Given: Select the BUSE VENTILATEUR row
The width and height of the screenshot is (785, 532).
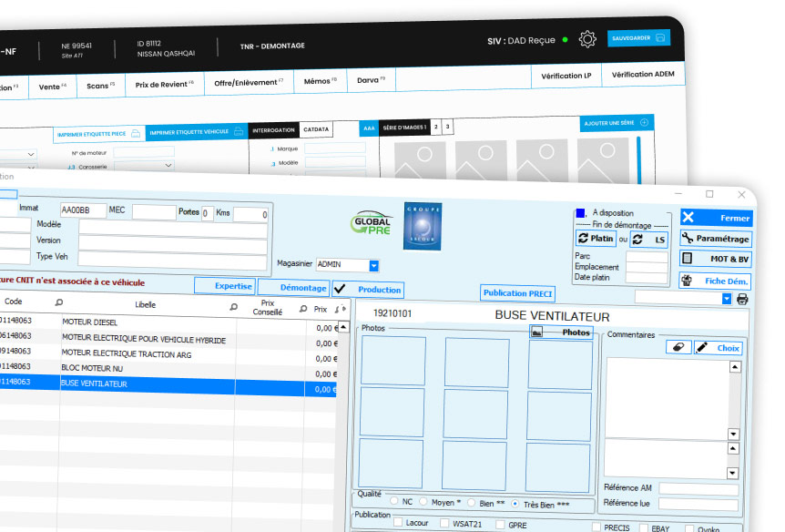Looking at the screenshot, I should [168, 385].
